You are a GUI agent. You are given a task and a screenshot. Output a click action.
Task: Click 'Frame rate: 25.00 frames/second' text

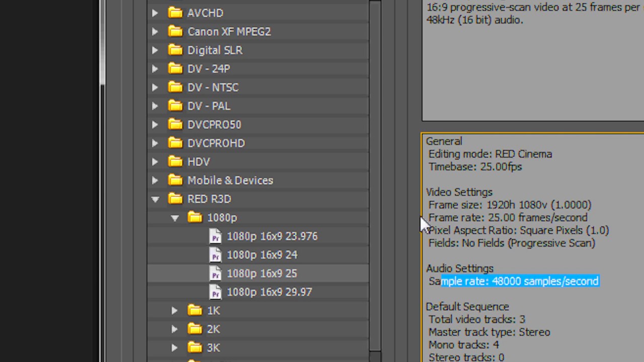508,218
